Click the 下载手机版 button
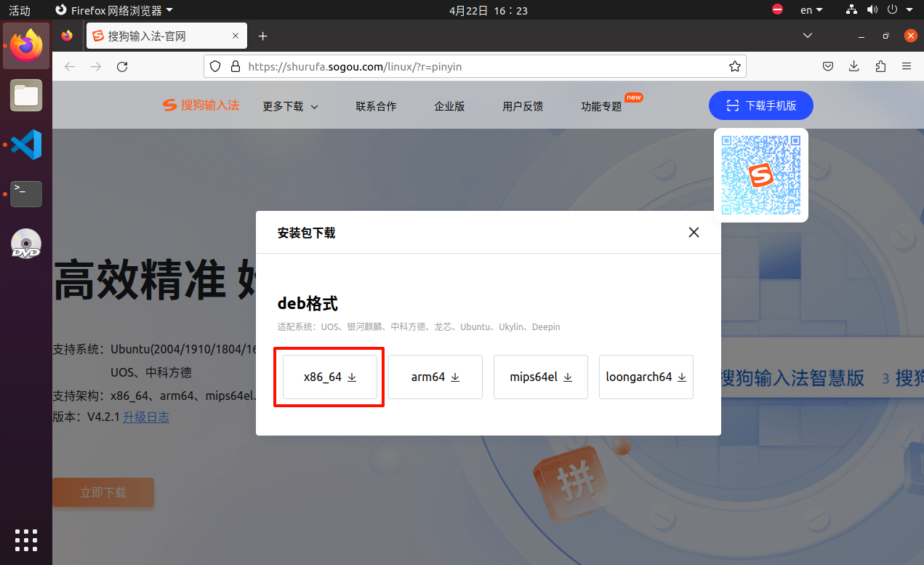Screen dimensions: 924x565 [x=761, y=105]
